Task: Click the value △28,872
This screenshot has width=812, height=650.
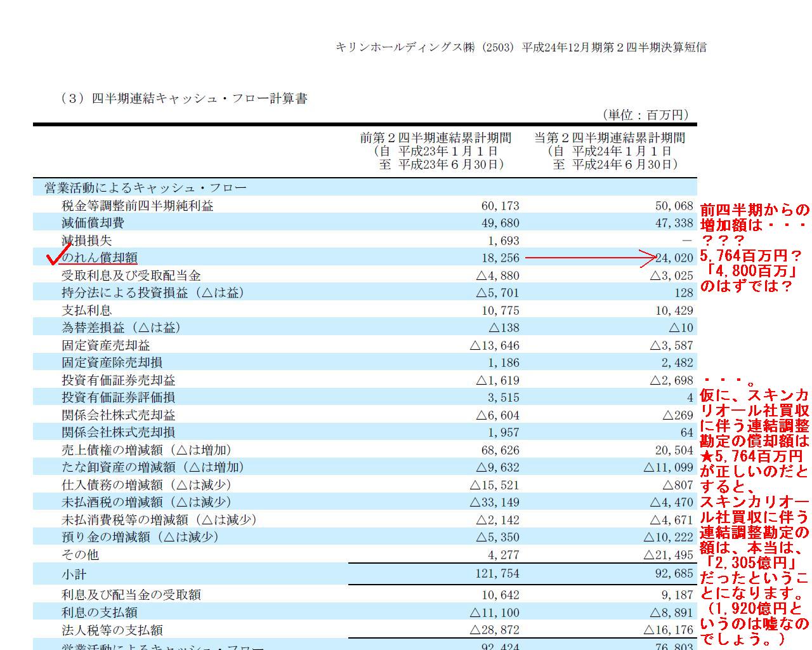Action: pos(494,630)
